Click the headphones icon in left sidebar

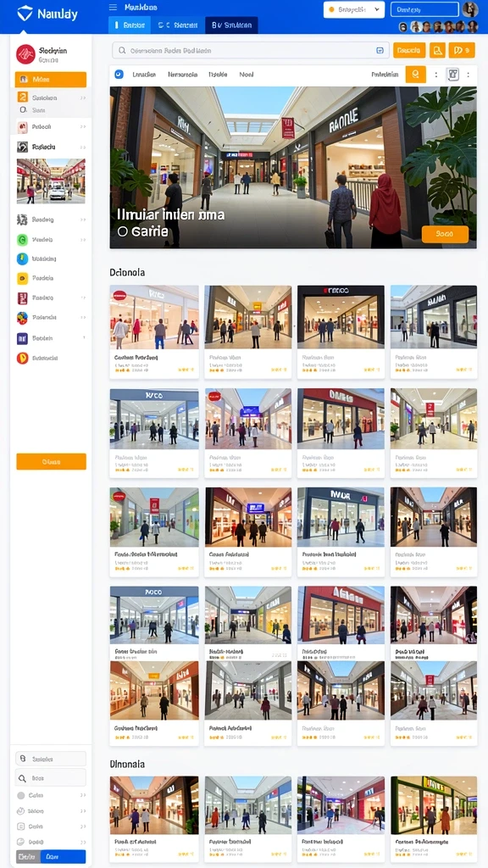[x=22, y=147]
